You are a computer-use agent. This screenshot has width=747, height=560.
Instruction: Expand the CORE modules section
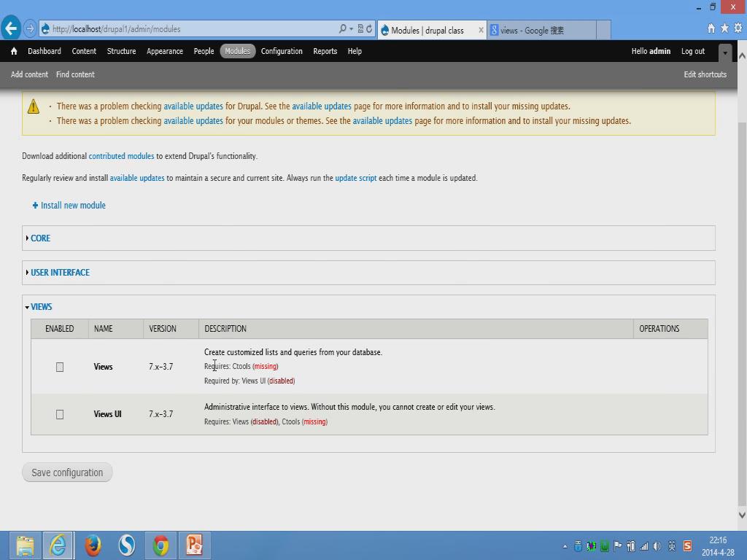40,238
